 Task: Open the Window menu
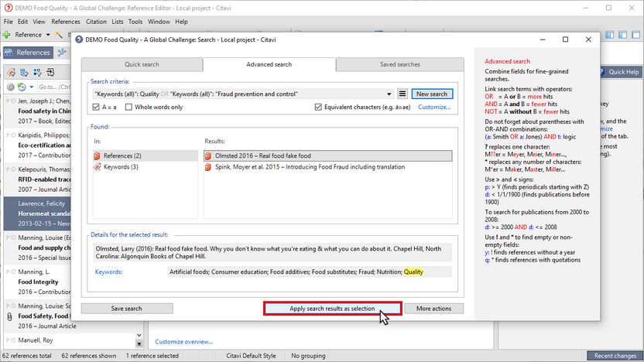coord(159,22)
